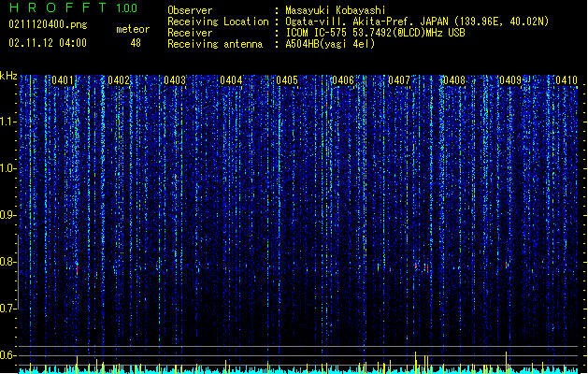Click the Ogata-vill. Akita-Pref. JAPAN location text
Image resolution: width=588 pixels, height=374 pixels.
pyautogui.click(x=417, y=22)
